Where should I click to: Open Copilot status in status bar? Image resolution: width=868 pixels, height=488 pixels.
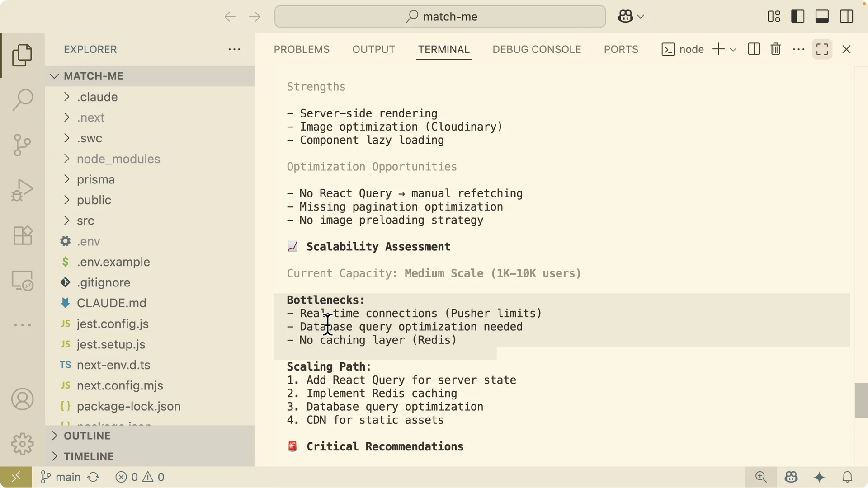791,477
